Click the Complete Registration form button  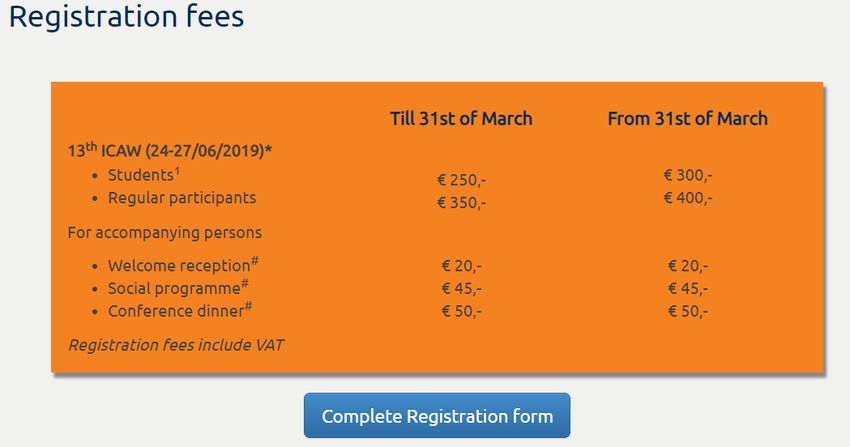click(437, 416)
